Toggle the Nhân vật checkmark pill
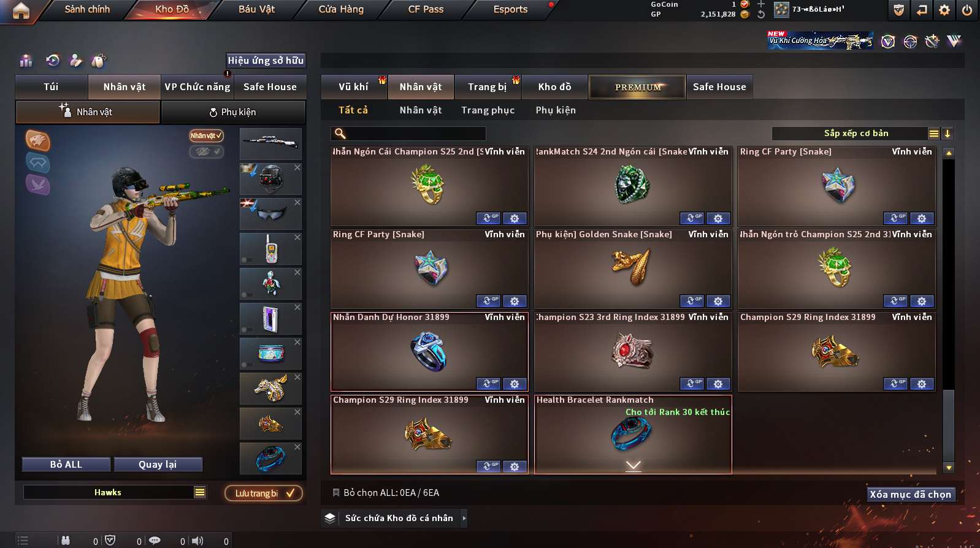 coord(206,135)
